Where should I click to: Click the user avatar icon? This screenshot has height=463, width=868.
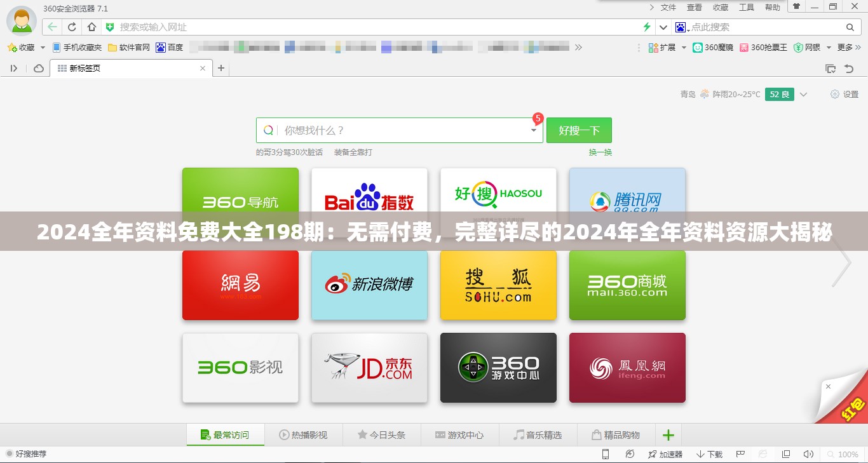21,20
